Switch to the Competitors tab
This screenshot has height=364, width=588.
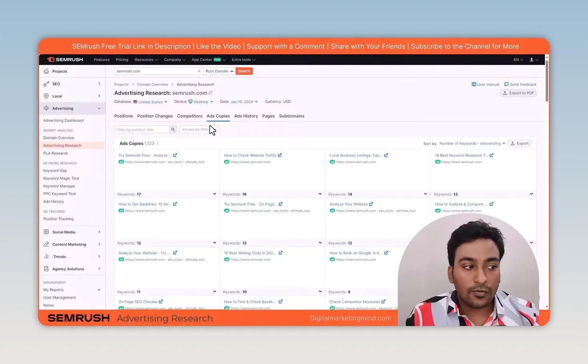pos(190,116)
